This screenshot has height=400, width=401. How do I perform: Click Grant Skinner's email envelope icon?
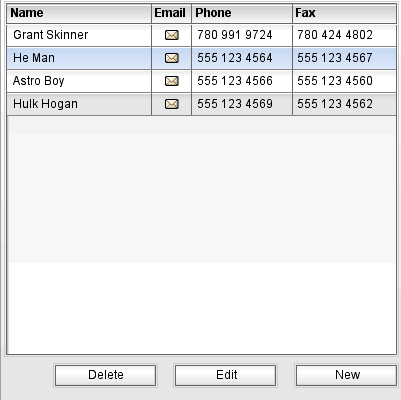(x=172, y=35)
